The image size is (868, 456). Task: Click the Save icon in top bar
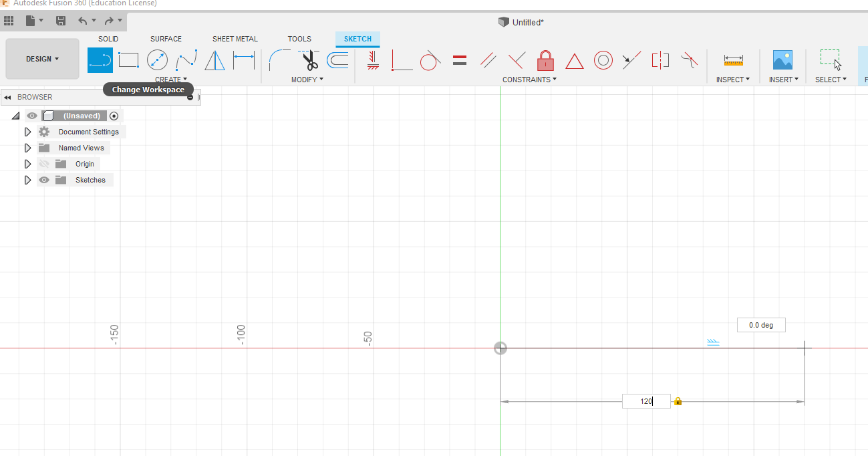[x=61, y=21]
